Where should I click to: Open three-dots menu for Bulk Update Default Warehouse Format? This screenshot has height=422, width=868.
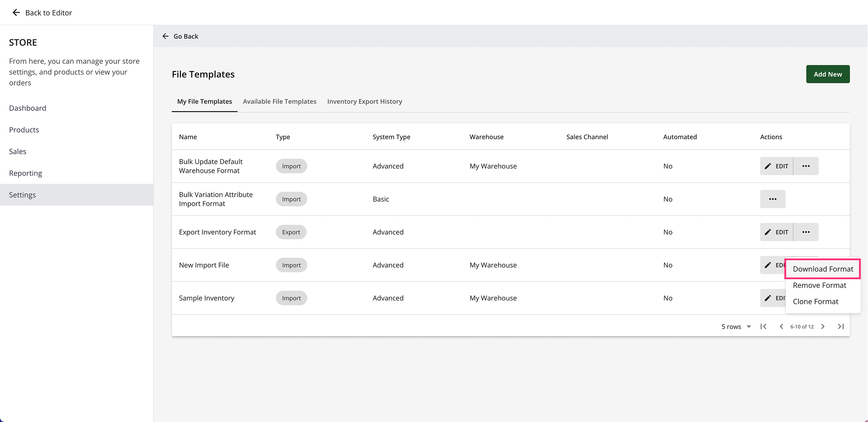point(806,166)
